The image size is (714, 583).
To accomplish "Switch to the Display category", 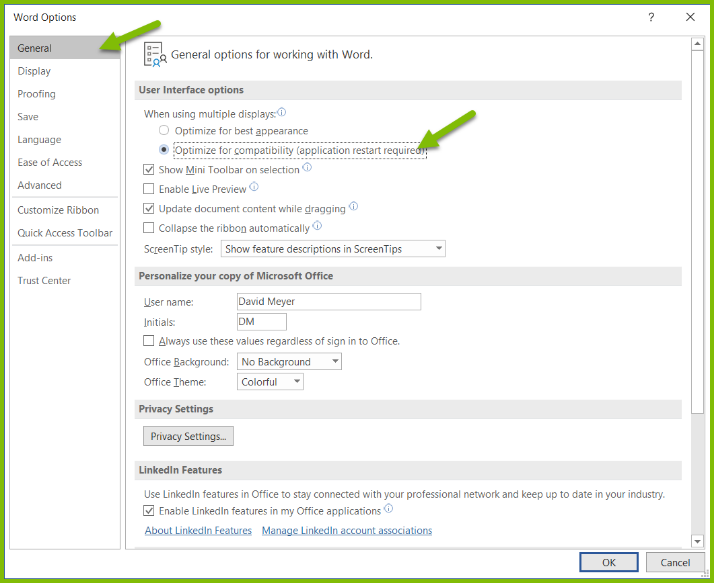I will (65, 71).
